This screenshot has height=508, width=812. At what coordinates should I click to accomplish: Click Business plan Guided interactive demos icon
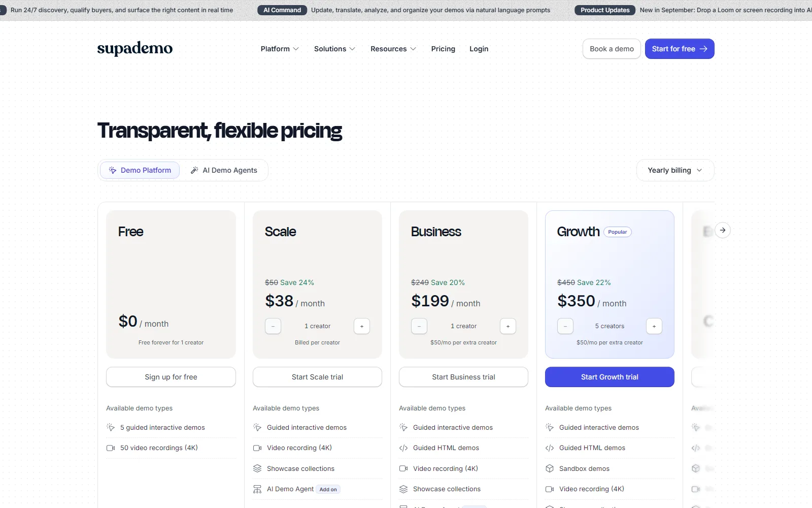pos(403,427)
